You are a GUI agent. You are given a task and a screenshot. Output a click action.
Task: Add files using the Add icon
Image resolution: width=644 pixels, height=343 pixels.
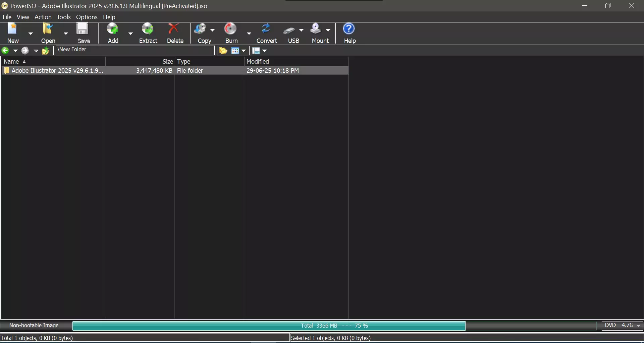[113, 29]
